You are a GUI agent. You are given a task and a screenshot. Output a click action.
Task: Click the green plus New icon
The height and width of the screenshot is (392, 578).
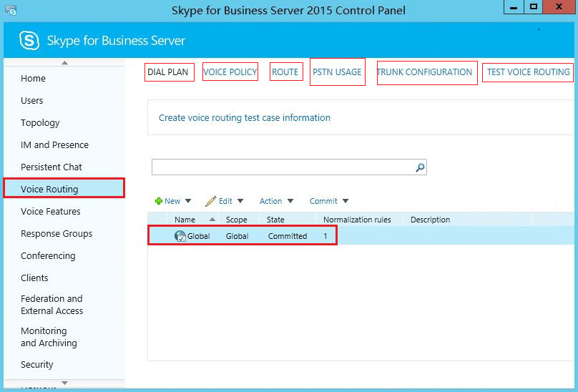click(159, 201)
